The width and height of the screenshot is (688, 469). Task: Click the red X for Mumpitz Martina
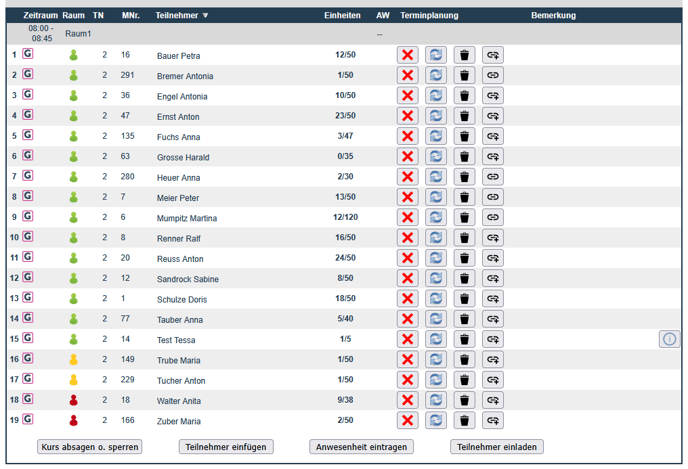click(407, 217)
